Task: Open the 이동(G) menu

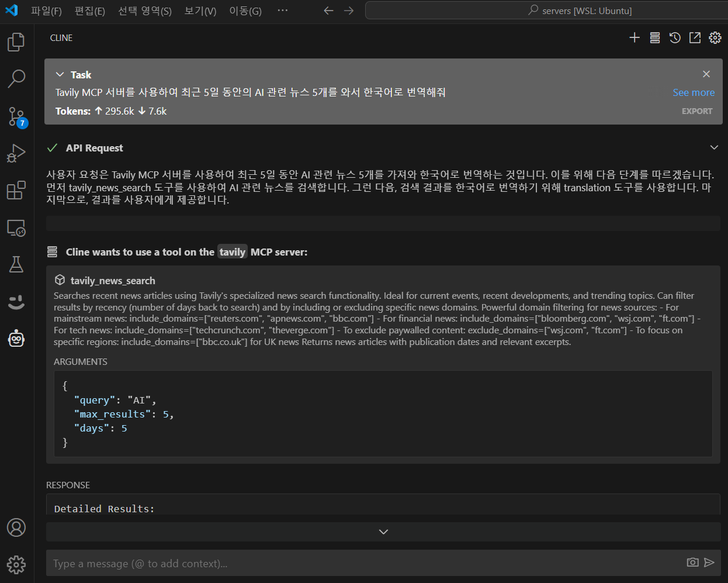Action: click(245, 11)
